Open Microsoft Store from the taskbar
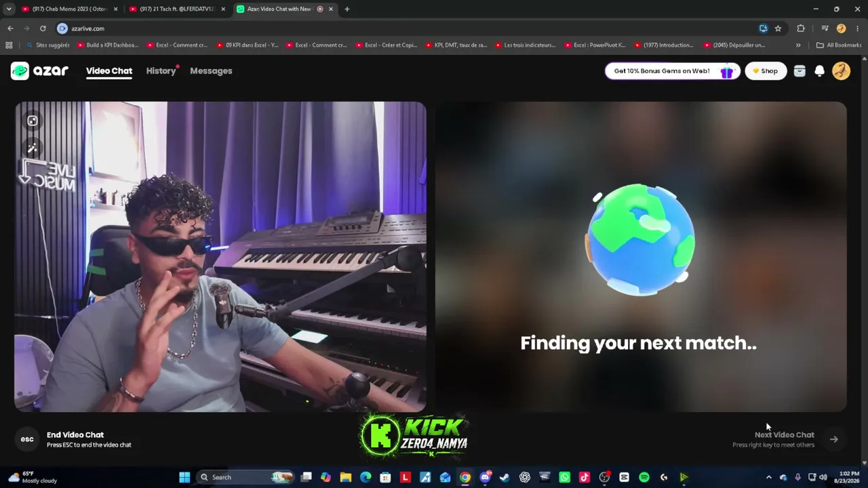This screenshot has width=868, height=488. click(x=385, y=477)
